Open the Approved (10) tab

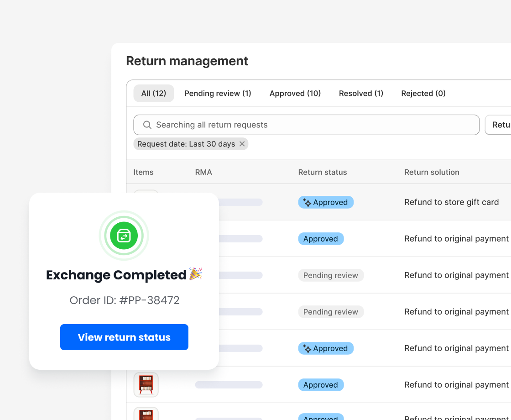click(x=295, y=93)
